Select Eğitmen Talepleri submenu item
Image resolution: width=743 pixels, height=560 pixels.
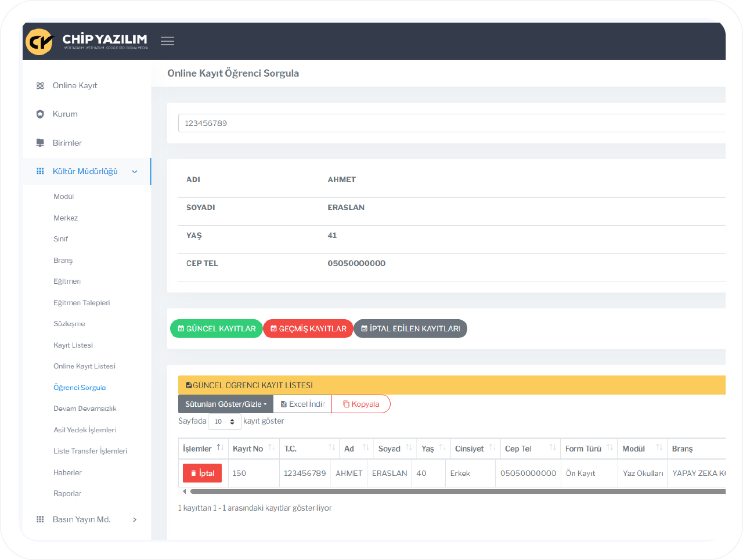point(82,303)
